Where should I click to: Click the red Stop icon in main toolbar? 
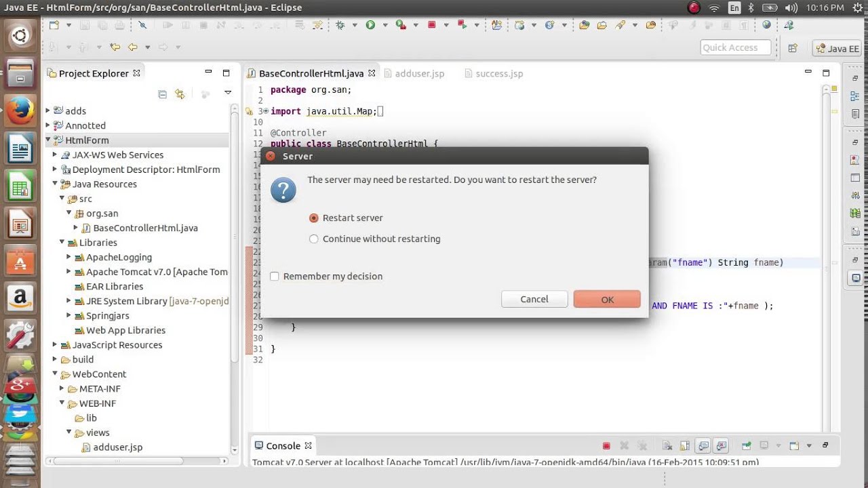[431, 25]
